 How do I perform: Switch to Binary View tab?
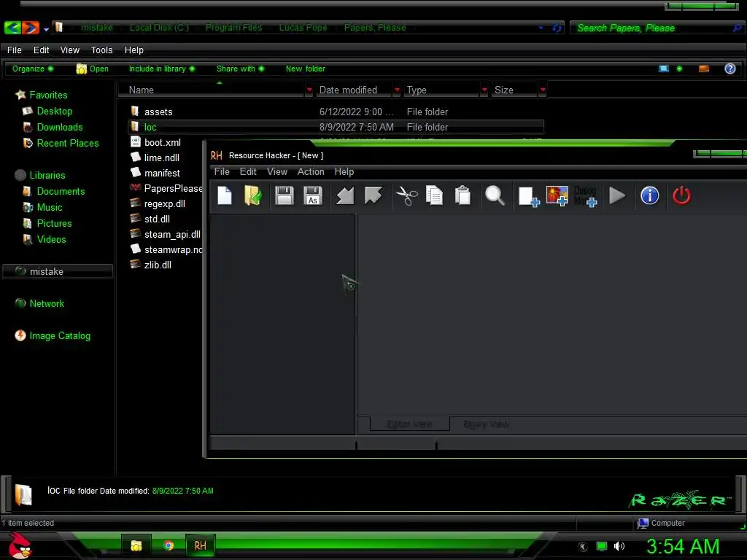point(486,424)
